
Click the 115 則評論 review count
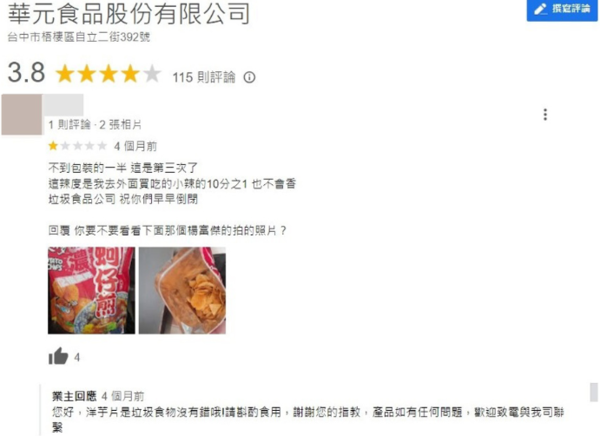(204, 77)
